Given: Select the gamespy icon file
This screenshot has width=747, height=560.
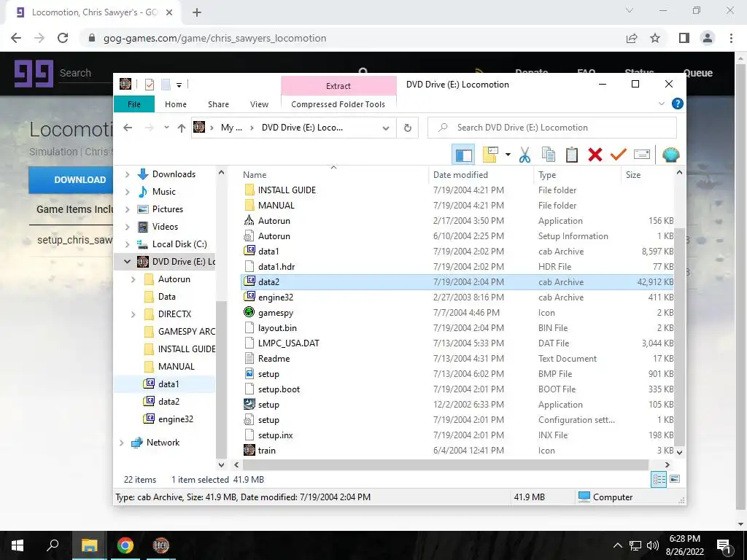Looking at the screenshot, I should click(x=275, y=313).
